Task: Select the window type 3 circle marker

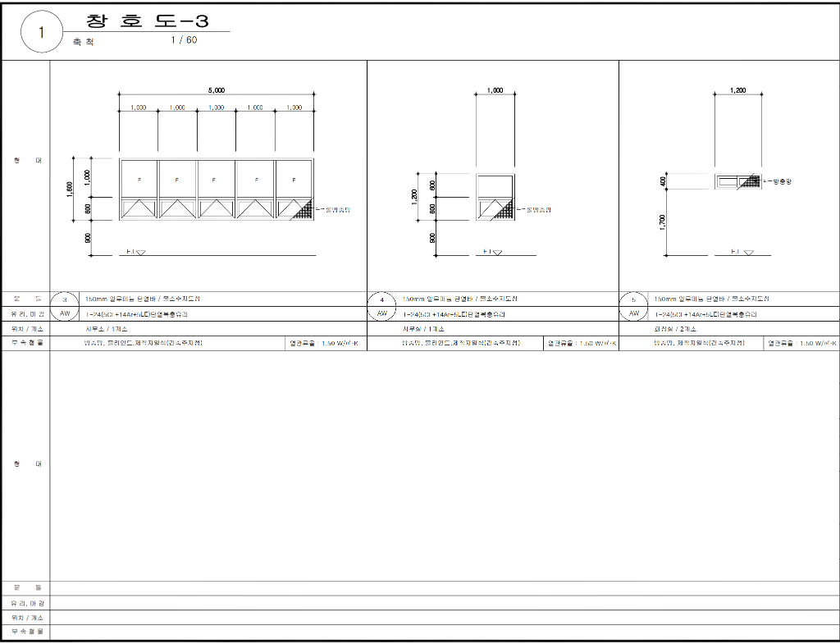Action: [65, 299]
